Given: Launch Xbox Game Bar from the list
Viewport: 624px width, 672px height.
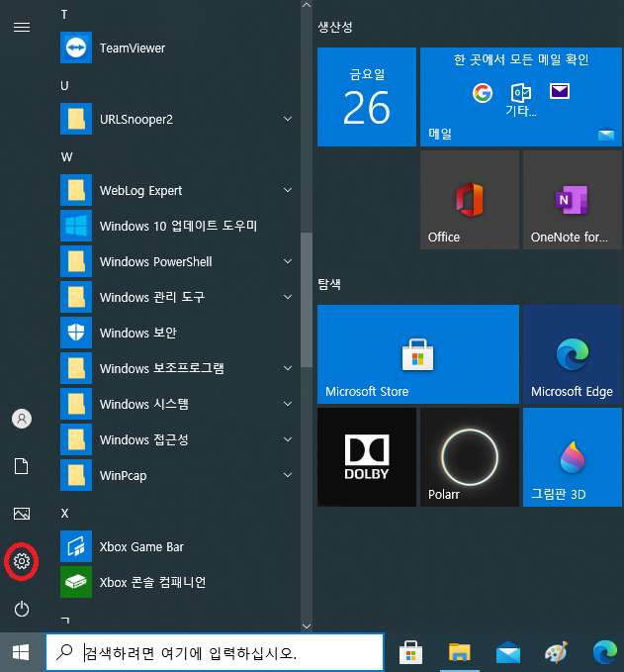Looking at the screenshot, I should tap(176, 546).
